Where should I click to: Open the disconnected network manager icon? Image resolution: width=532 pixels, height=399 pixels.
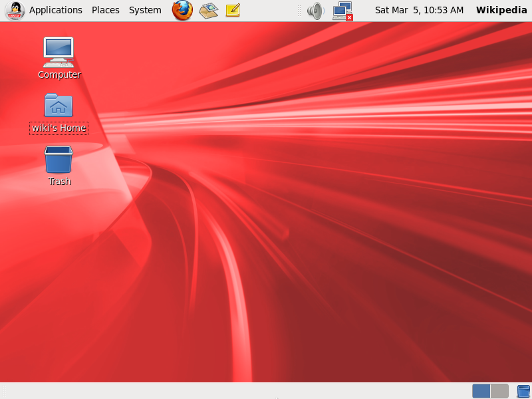pos(342,11)
